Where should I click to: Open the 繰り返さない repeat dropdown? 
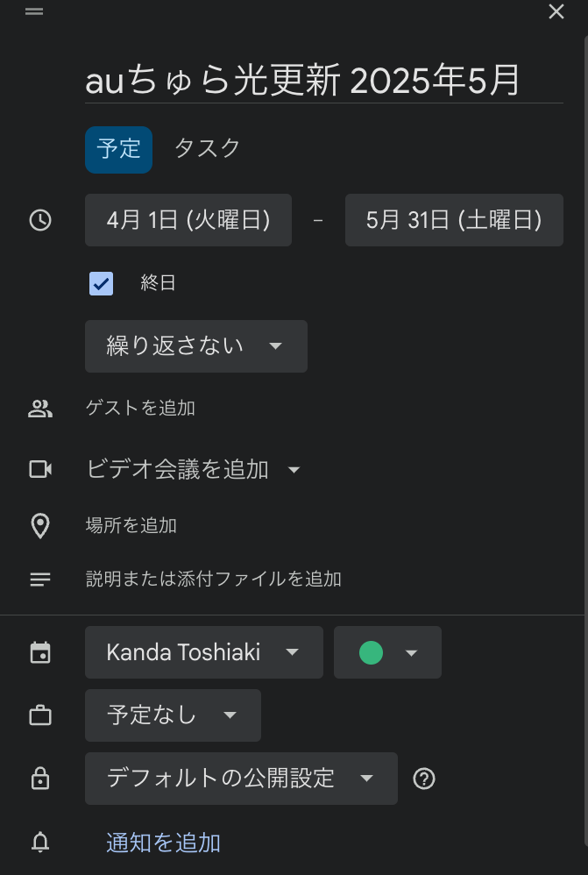pos(195,346)
